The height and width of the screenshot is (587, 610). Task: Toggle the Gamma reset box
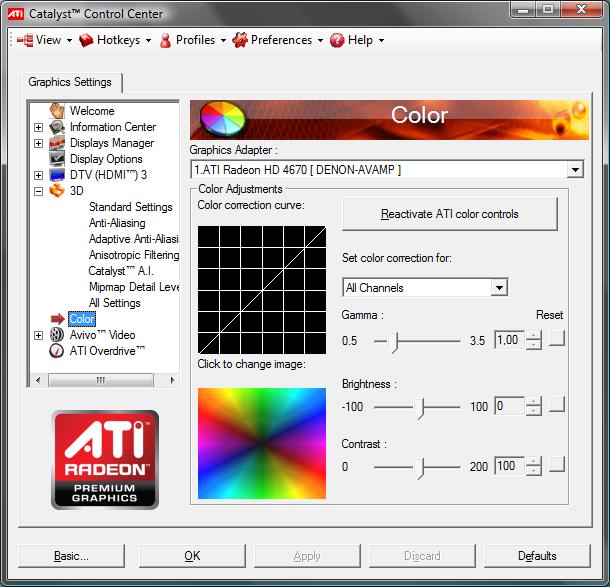click(557, 341)
